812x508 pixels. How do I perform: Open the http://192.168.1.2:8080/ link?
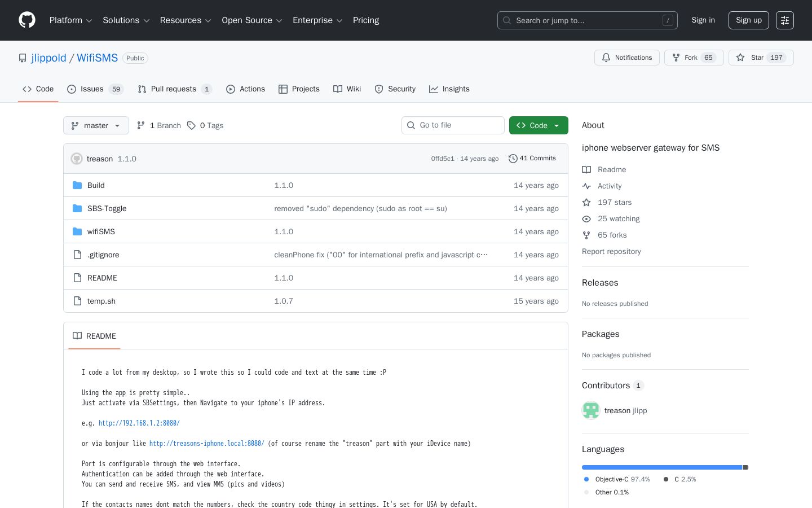tap(139, 423)
